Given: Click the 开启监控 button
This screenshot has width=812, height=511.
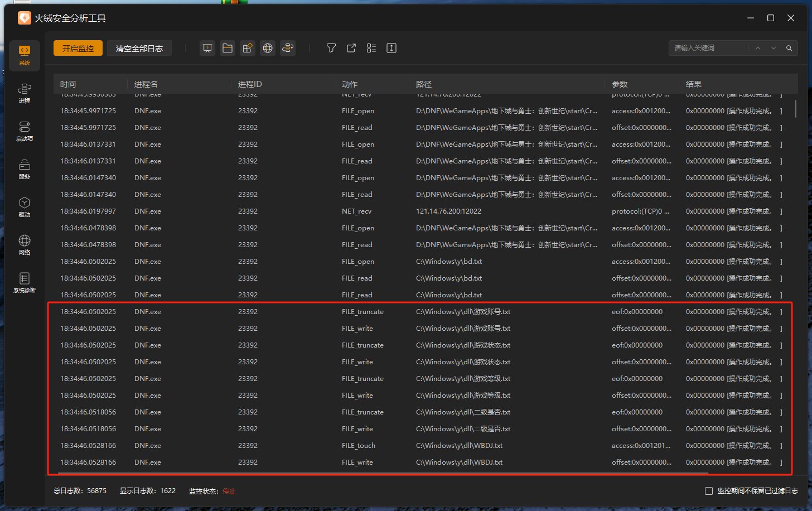Looking at the screenshot, I should pyautogui.click(x=78, y=49).
